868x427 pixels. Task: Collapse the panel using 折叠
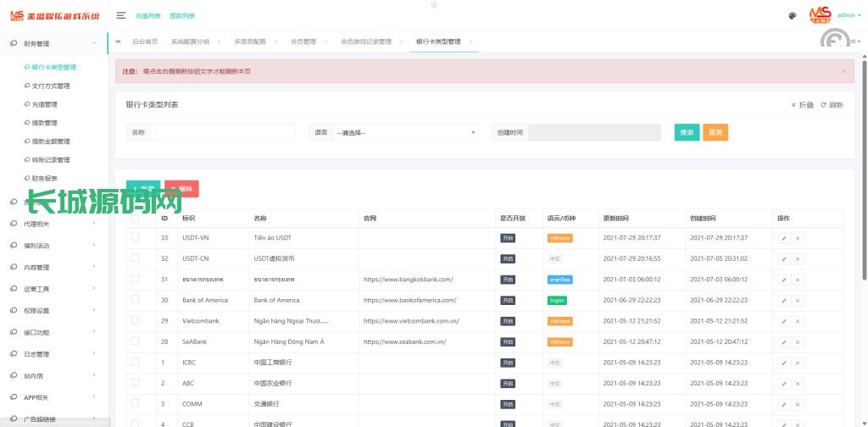pyautogui.click(x=802, y=105)
